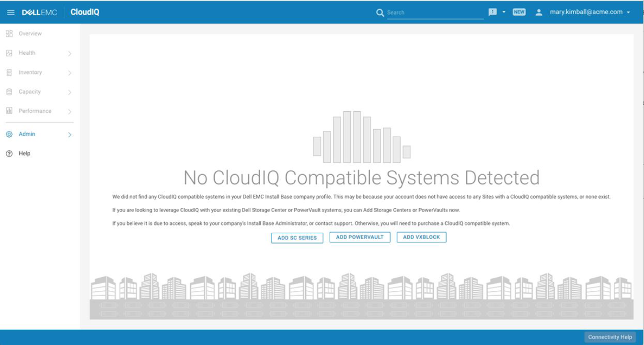Open the hamburger navigation menu
Screen dimensions: 644x345
[x=11, y=12]
